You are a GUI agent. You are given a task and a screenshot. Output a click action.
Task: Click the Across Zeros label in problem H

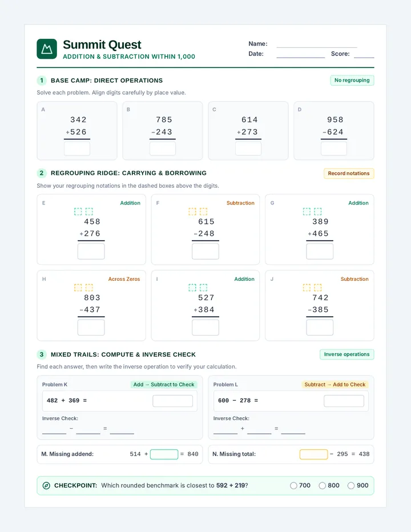click(124, 279)
